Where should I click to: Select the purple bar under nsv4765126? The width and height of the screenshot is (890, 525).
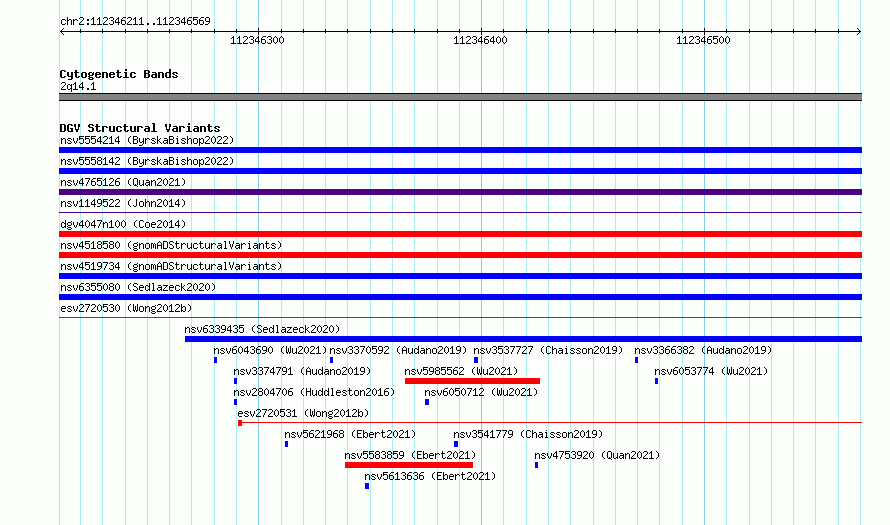[x=460, y=192]
